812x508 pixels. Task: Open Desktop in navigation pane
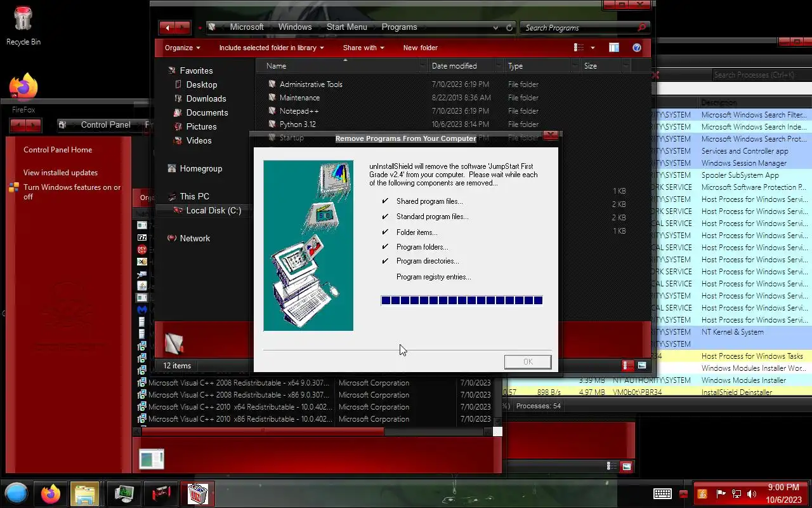(x=202, y=84)
